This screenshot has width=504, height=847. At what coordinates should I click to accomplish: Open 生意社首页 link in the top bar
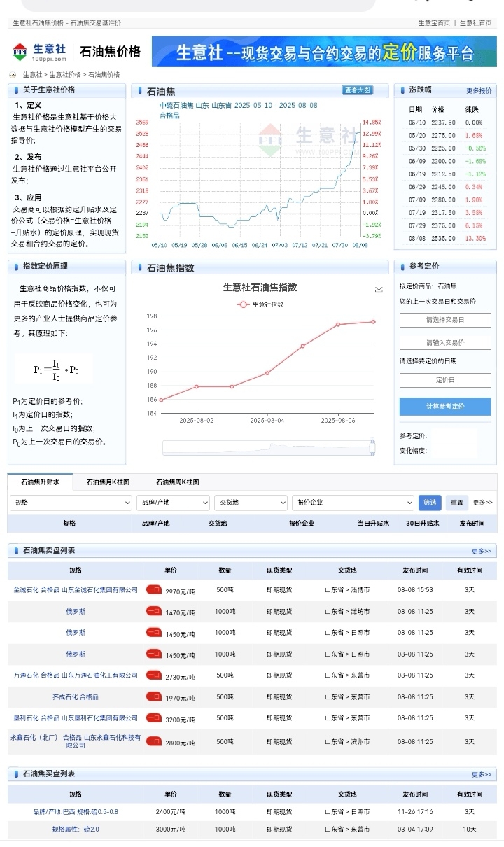(x=475, y=23)
